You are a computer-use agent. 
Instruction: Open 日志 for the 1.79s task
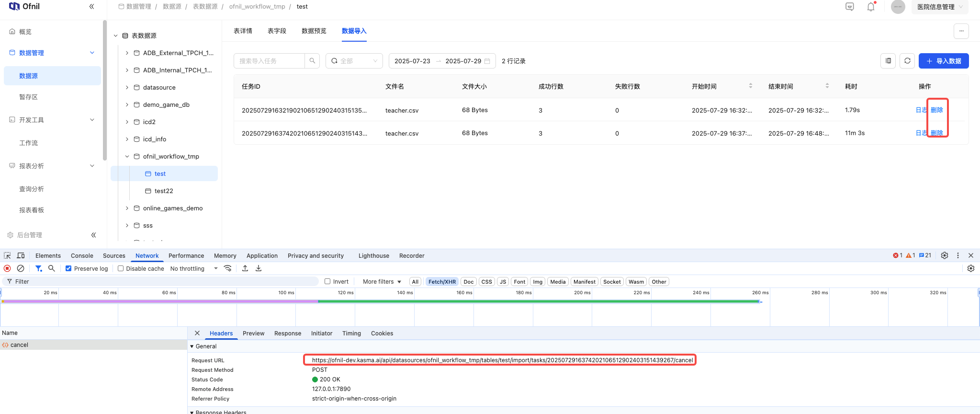pos(922,110)
